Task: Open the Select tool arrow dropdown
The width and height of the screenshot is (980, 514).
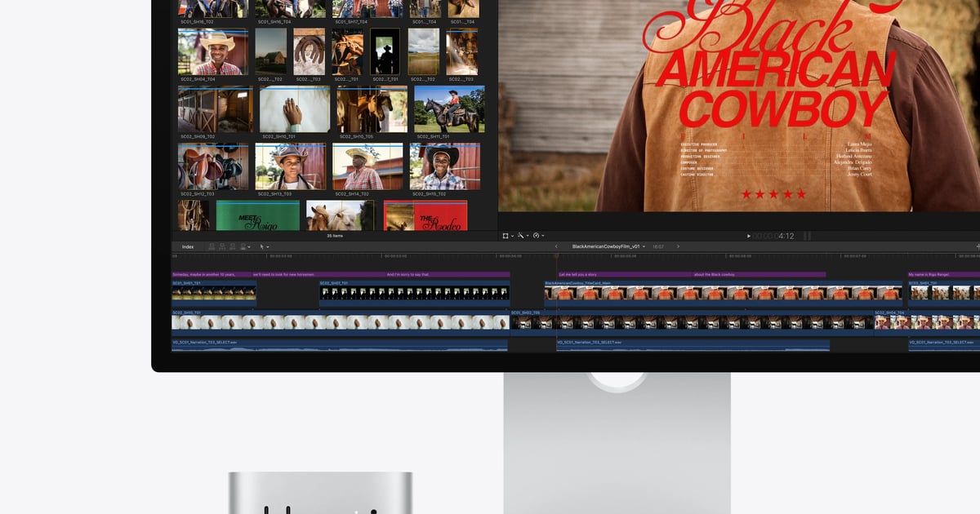Action: [x=265, y=246]
